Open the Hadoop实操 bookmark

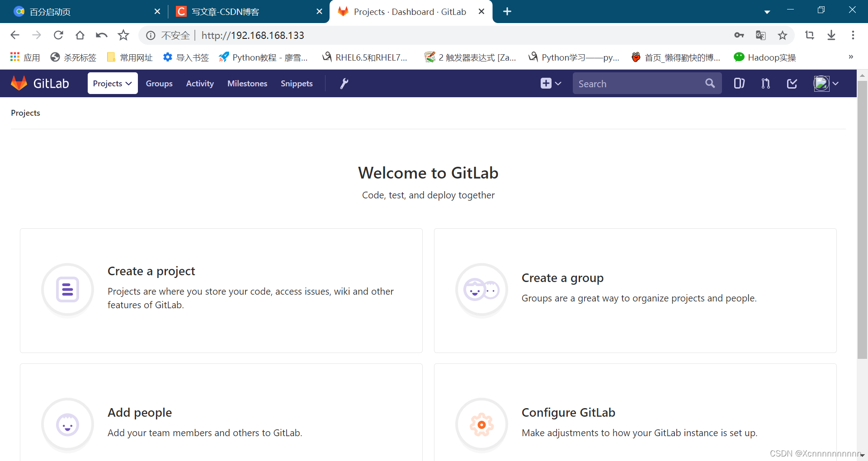pos(765,57)
